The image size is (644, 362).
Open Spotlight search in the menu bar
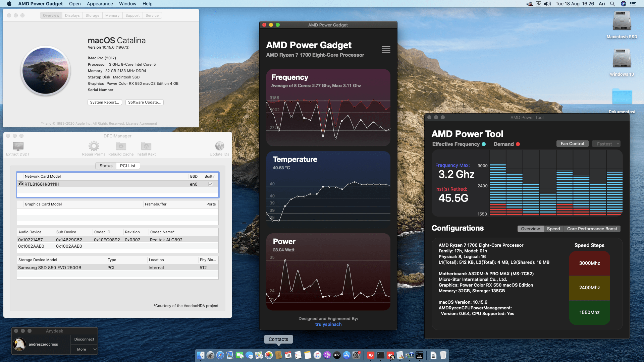[x=612, y=4]
